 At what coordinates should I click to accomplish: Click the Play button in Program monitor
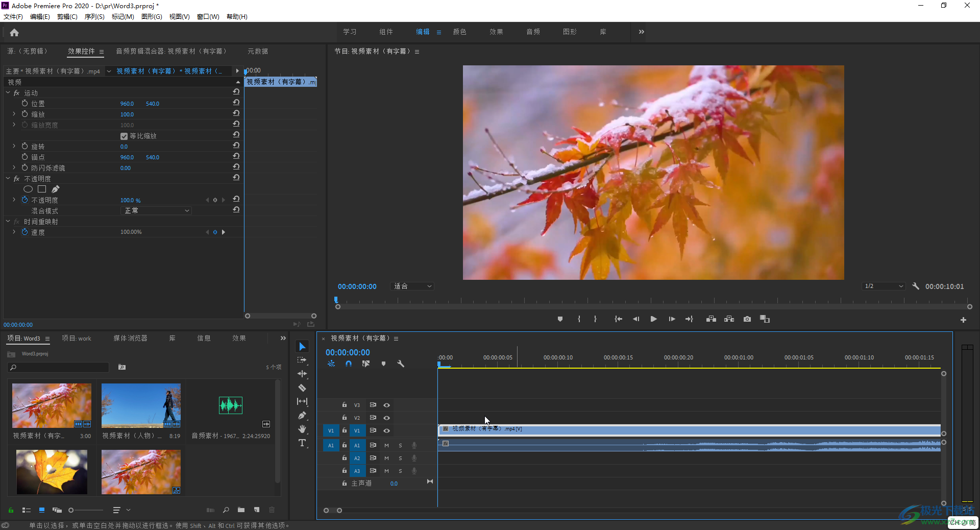click(653, 319)
